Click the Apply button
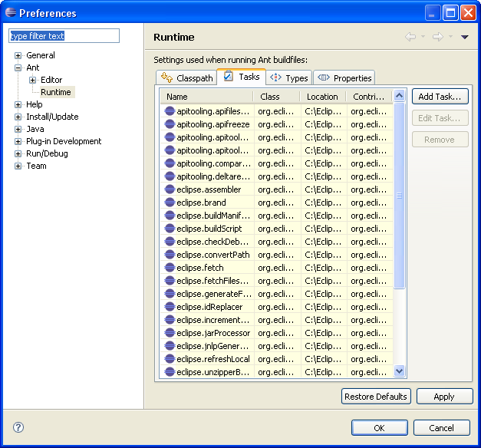The height and width of the screenshot is (448, 481). [x=444, y=397]
